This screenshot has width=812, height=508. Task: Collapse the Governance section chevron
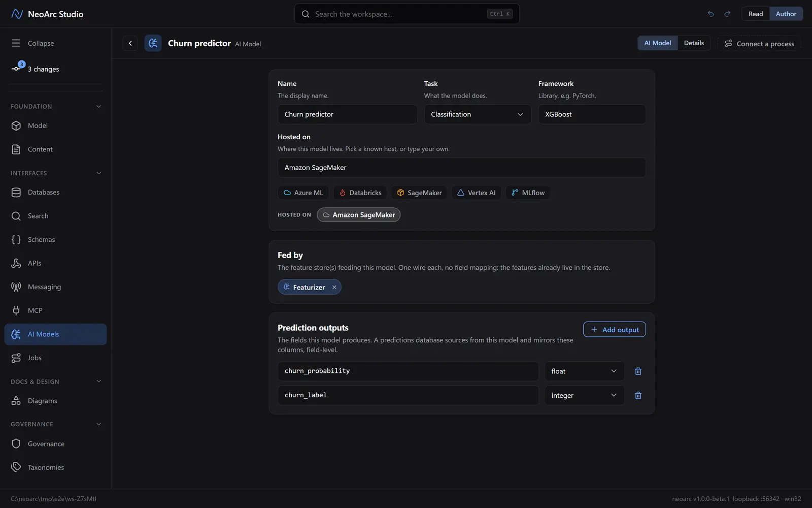(99, 424)
